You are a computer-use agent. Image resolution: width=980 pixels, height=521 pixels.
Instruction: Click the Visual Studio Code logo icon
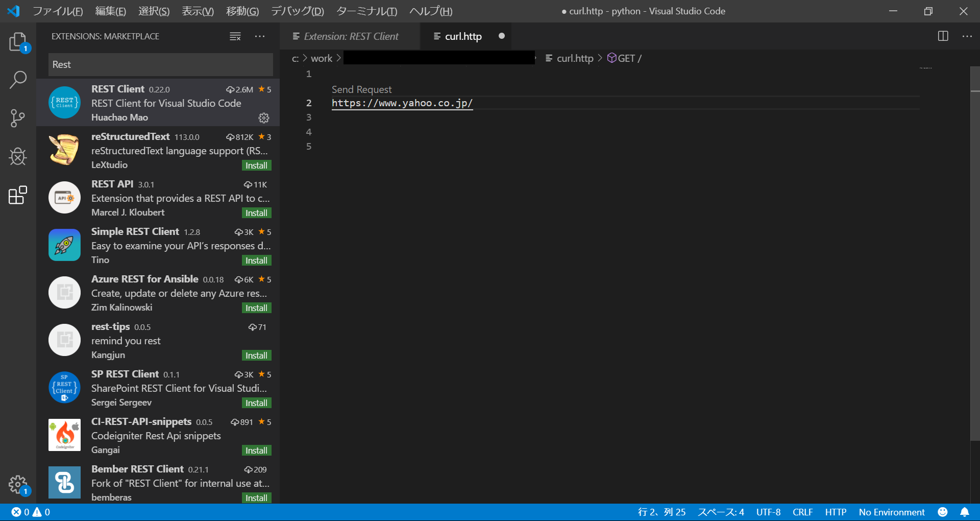tap(14, 11)
